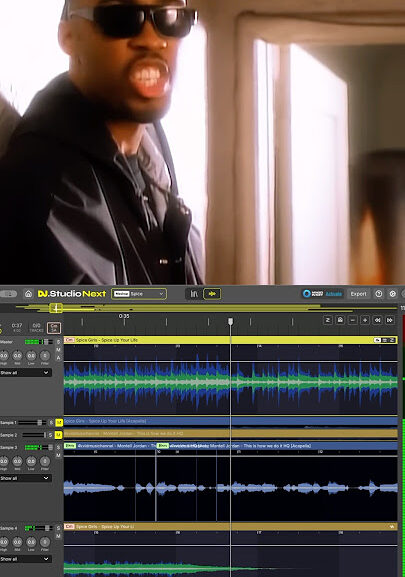This screenshot has width=405, height=577.
Task: Click the Sample 3 High EQ knob
Action: point(4,461)
